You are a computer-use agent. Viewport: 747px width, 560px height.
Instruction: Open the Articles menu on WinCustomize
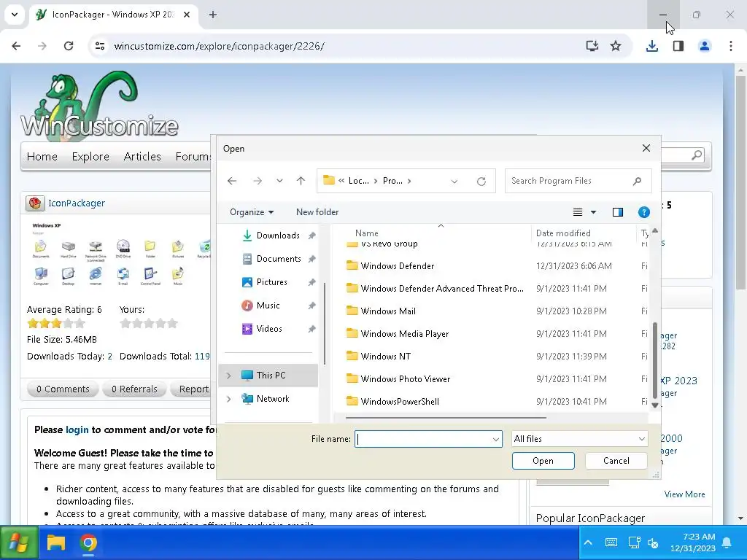(x=142, y=157)
